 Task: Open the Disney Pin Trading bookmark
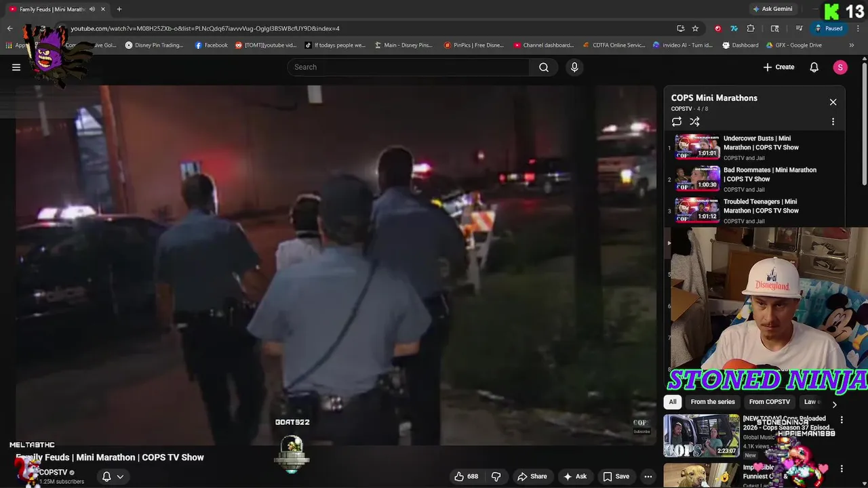pyautogui.click(x=154, y=45)
